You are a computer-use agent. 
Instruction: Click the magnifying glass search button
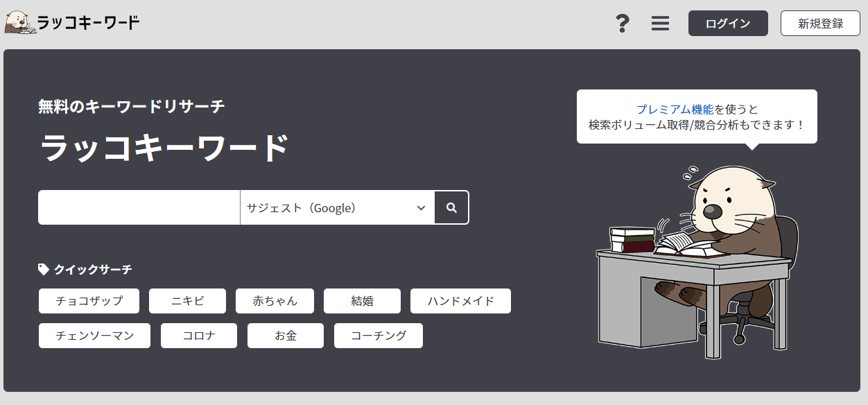point(451,207)
